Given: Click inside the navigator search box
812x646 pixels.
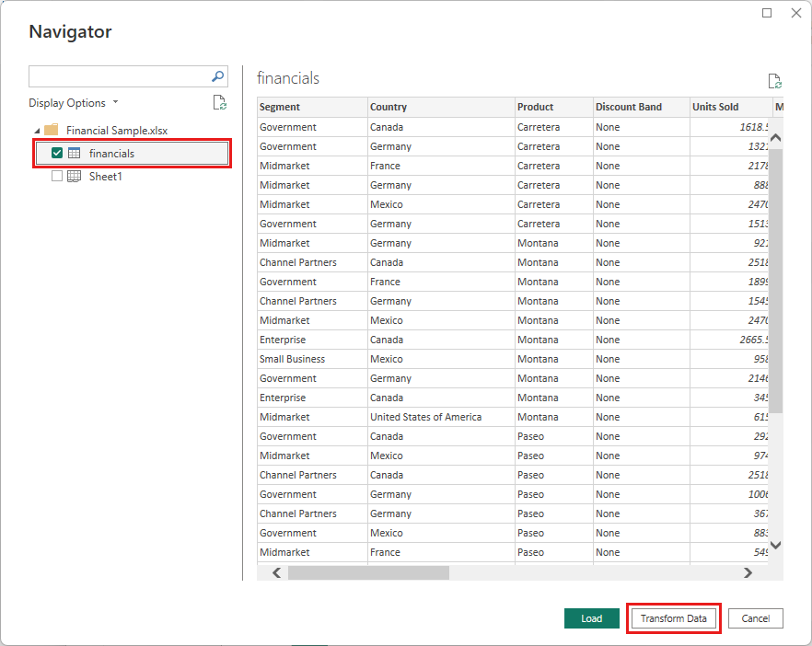Looking at the screenshot, I should (119, 76).
